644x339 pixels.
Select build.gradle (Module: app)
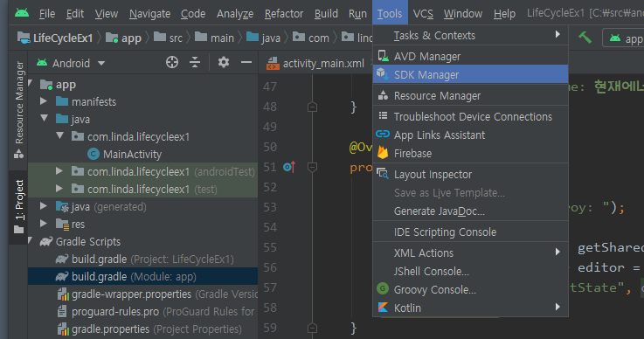(126, 277)
